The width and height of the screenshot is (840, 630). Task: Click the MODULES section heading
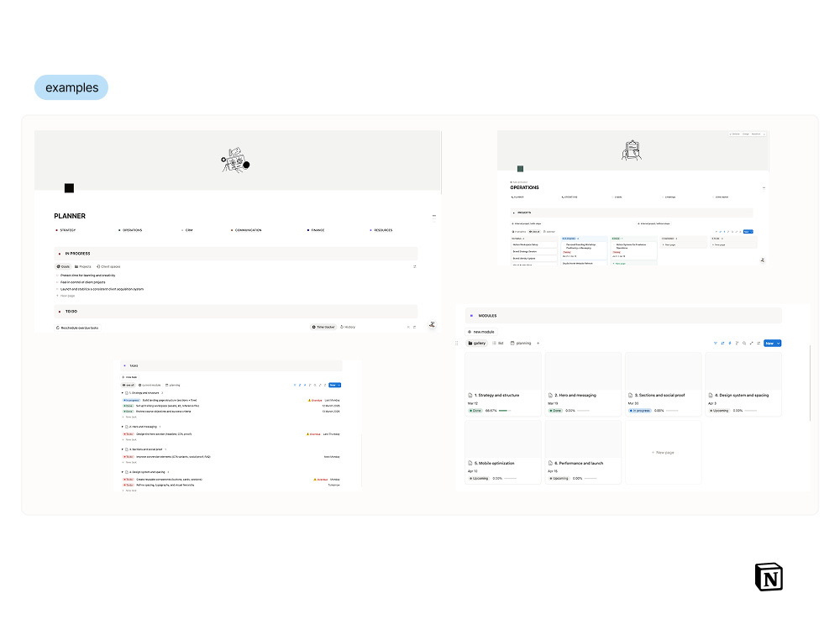[x=487, y=316]
